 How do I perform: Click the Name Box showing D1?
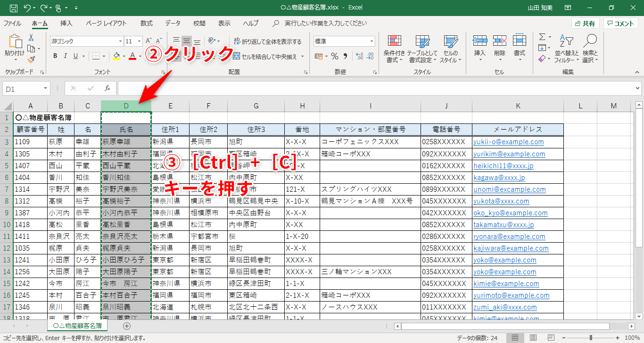tap(23, 88)
